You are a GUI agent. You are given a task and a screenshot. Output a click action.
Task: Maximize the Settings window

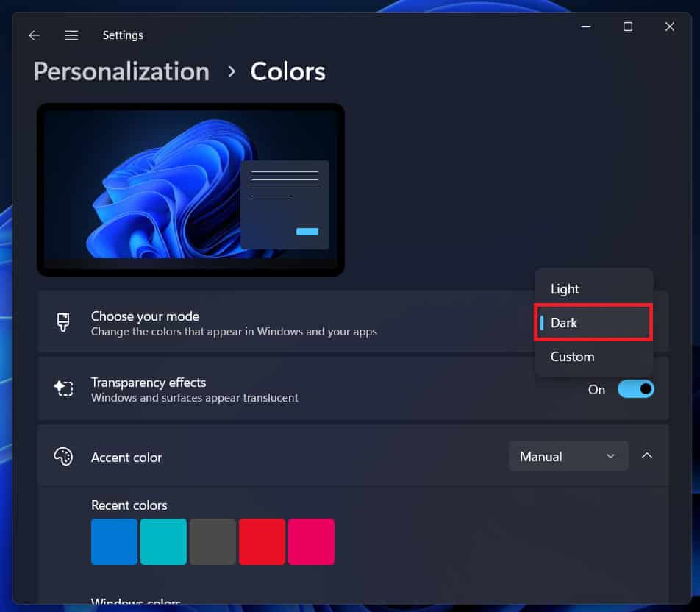click(x=627, y=27)
